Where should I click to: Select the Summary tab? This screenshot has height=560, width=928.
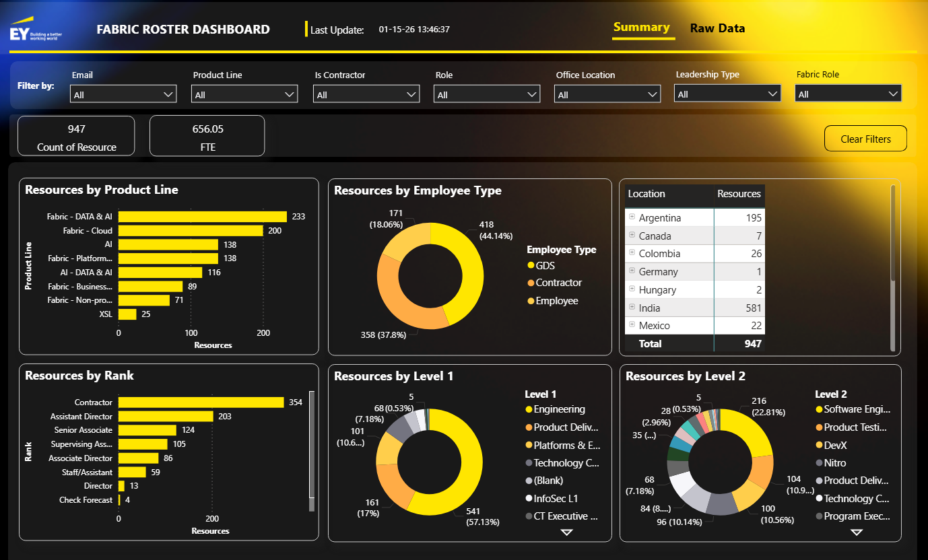click(641, 28)
